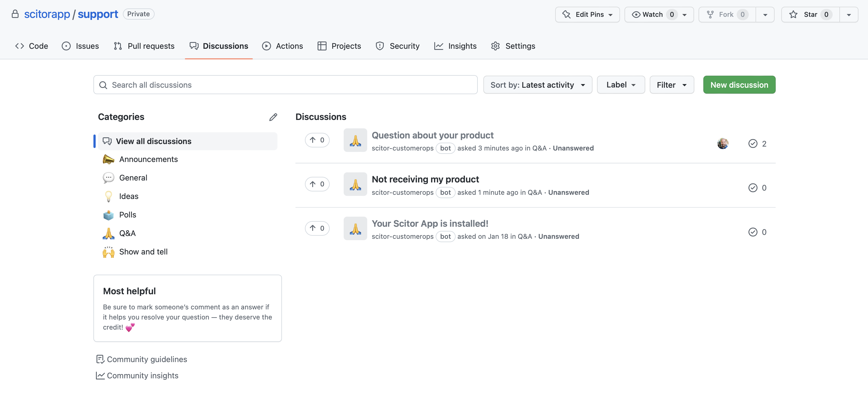Open the Star lists caret
The height and width of the screenshot is (403, 868).
pos(848,15)
